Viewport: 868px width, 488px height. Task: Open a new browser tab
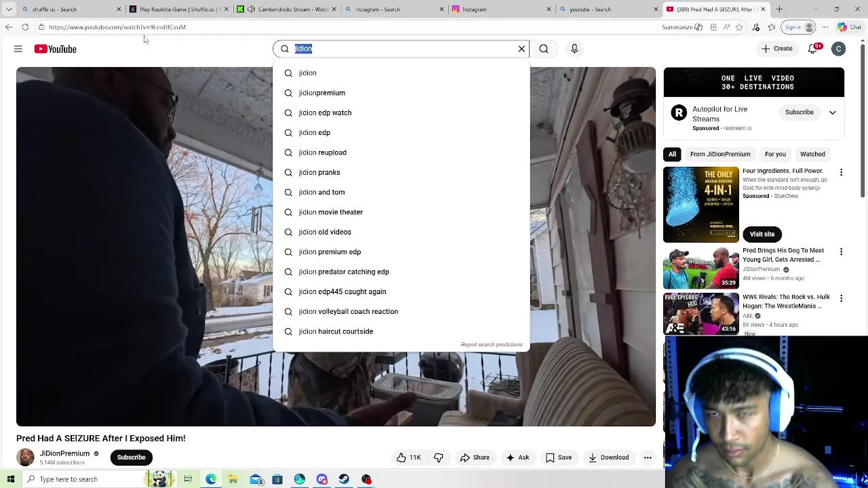click(779, 9)
